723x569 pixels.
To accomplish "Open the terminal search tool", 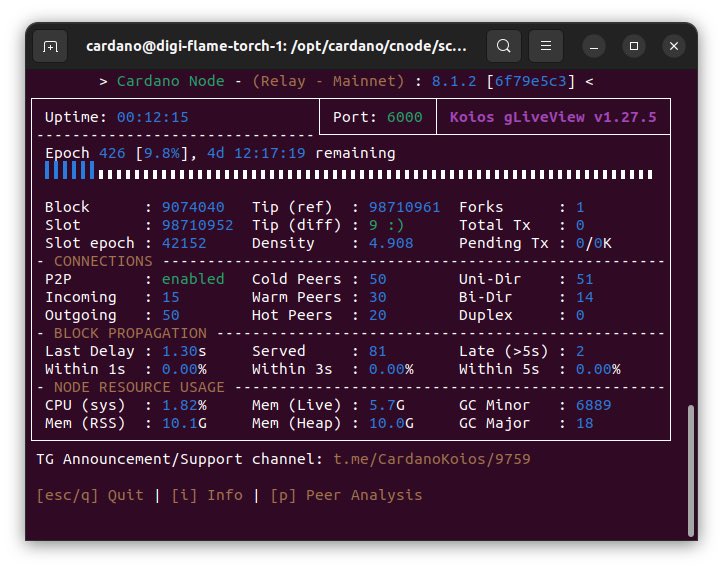I will coord(504,46).
